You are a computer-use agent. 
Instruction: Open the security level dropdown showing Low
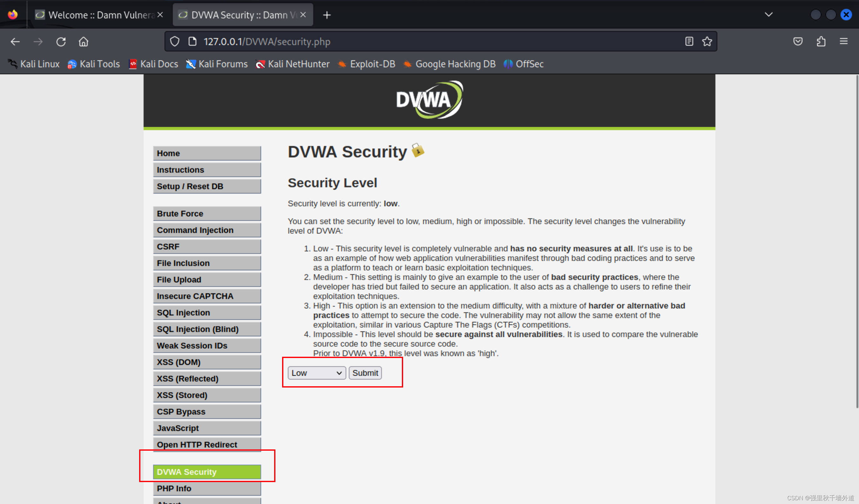click(317, 373)
